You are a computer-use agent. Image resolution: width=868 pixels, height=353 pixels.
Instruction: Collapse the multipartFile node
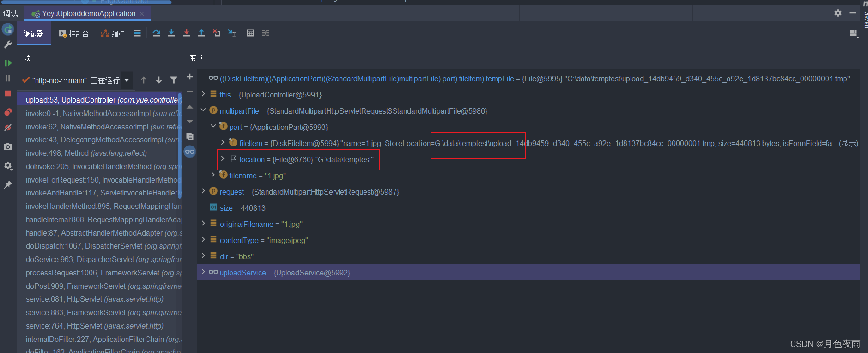204,110
